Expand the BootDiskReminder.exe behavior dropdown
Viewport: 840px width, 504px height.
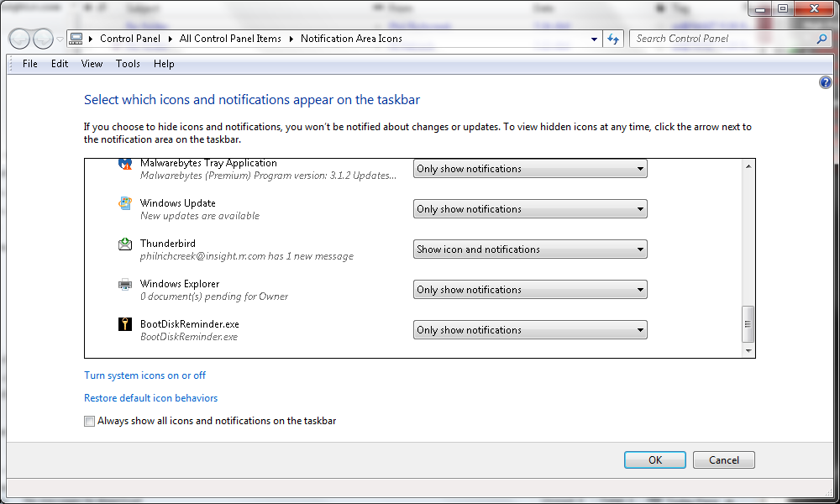coord(530,330)
